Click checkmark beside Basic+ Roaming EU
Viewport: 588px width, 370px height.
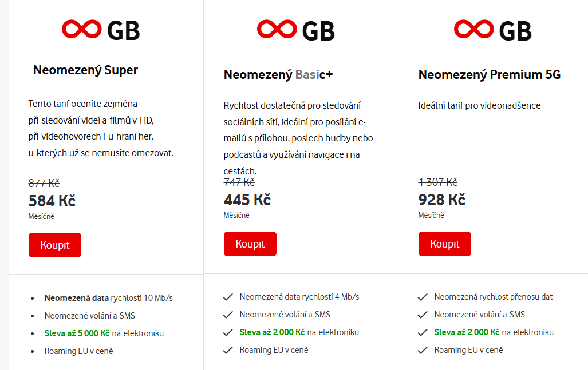coord(228,350)
